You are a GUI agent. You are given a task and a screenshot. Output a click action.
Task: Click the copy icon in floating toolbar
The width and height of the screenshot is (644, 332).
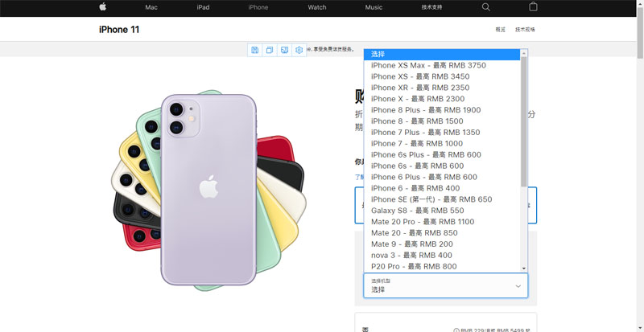pos(270,50)
